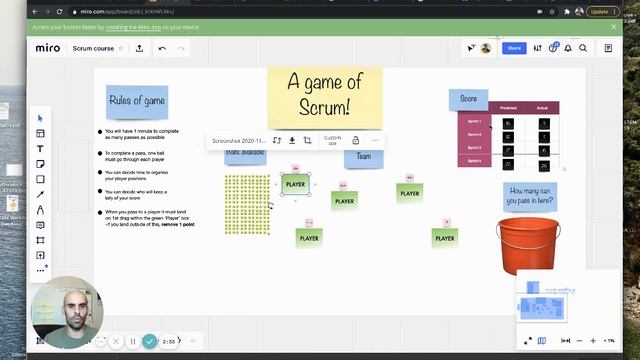Click the 'Predicted' score table header
640x360 pixels.
click(508, 108)
